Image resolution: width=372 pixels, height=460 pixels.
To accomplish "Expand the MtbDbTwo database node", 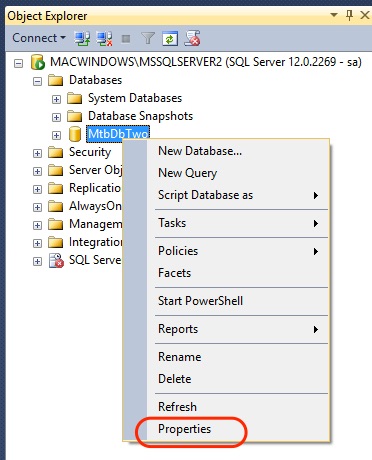I will pyautogui.click(x=56, y=135).
